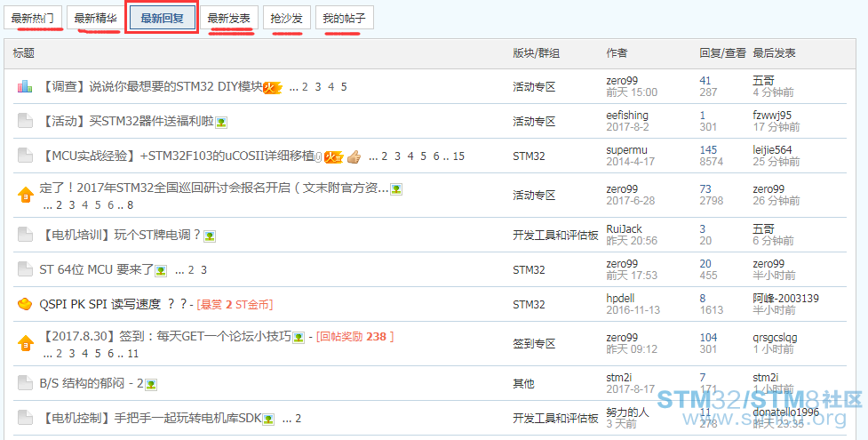
Task: Go to page 5 of 【调查】 thread
Action: point(344,87)
